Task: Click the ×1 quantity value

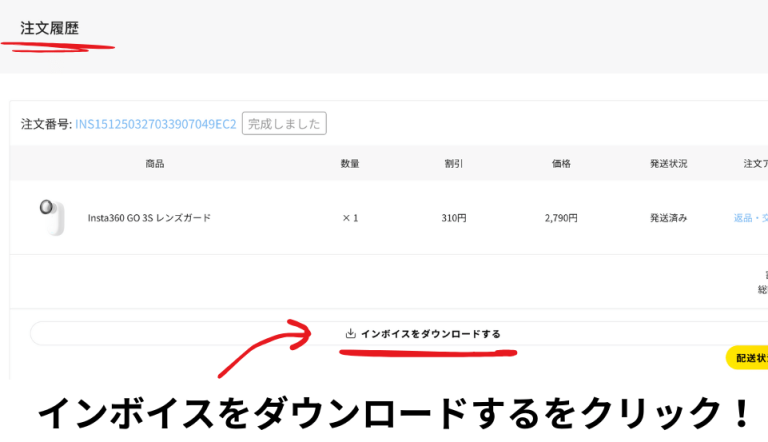Action: [x=350, y=218]
